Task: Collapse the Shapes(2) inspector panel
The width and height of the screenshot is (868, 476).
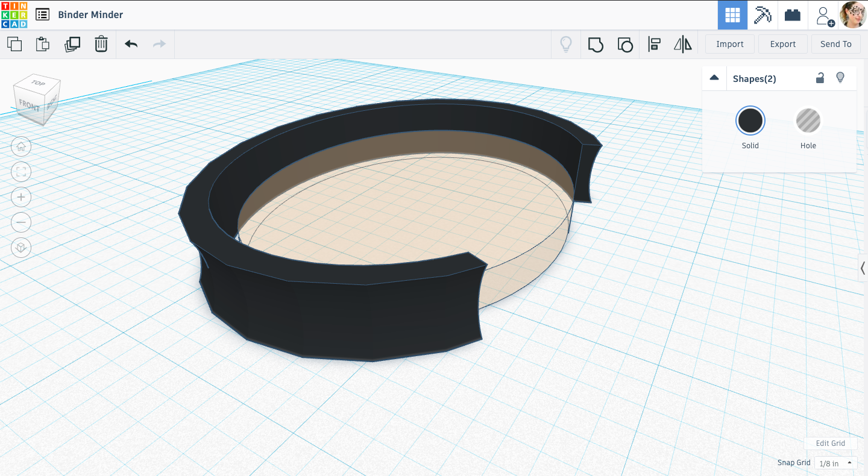Action: (714, 78)
